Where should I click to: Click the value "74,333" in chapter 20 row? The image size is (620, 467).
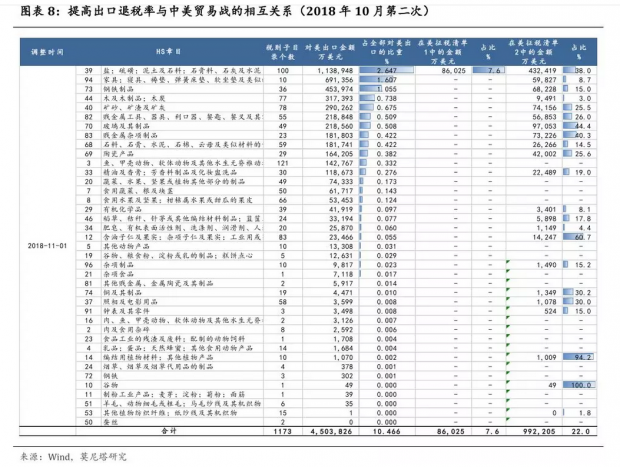[341, 182]
